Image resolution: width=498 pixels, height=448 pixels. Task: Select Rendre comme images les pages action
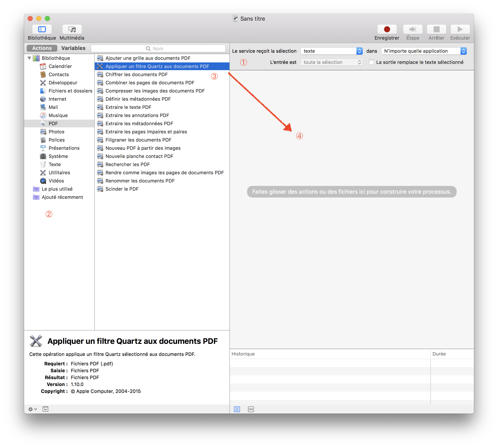(162, 173)
